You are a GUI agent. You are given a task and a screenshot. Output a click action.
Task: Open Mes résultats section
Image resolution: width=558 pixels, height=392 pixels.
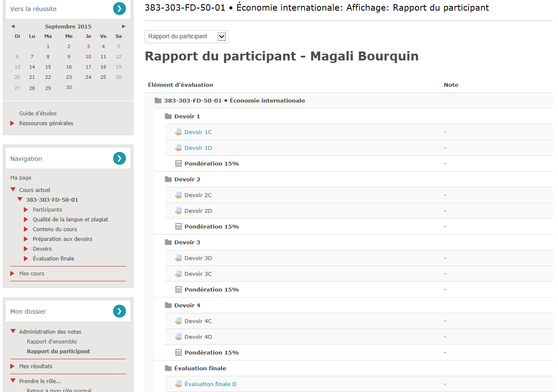36,366
